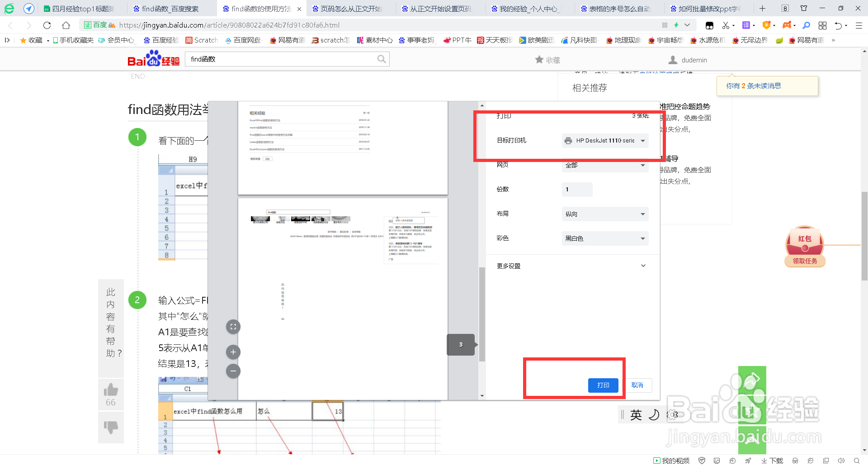Click the find函数 search input field
Screen dimensions: 868x466
pyautogui.click(x=280, y=59)
